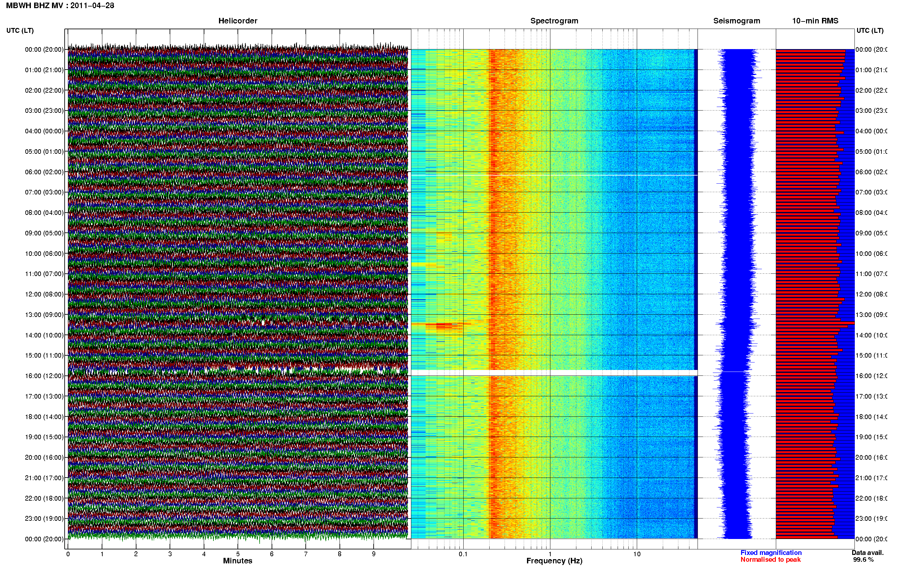Click the '99.6 %' data availability value

(x=863, y=560)
